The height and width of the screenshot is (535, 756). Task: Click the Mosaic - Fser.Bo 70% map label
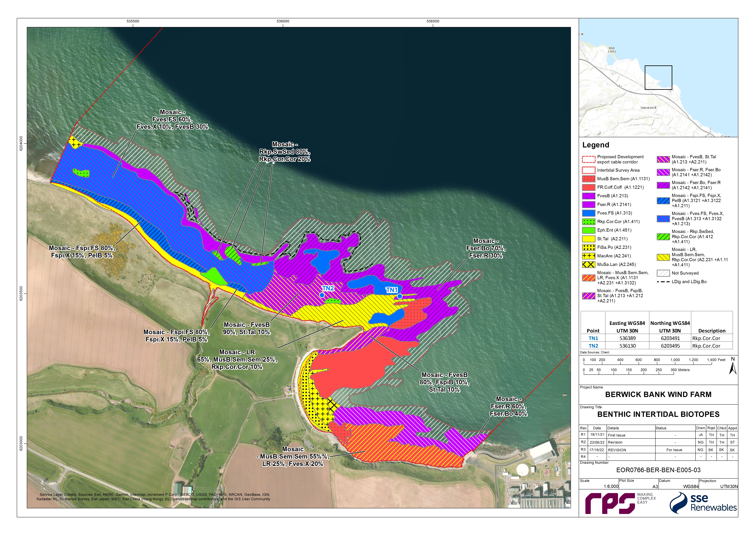point(486,248)
